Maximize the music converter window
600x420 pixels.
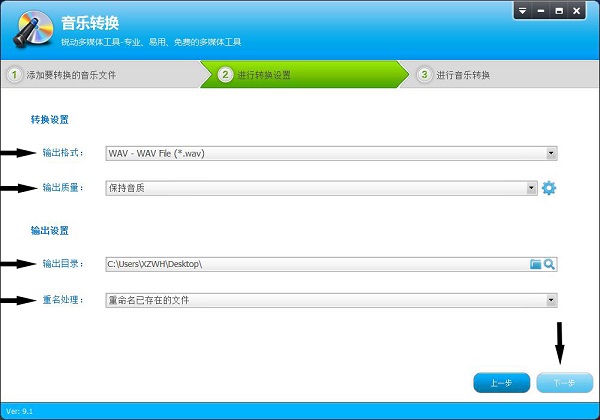coord(559,11)
